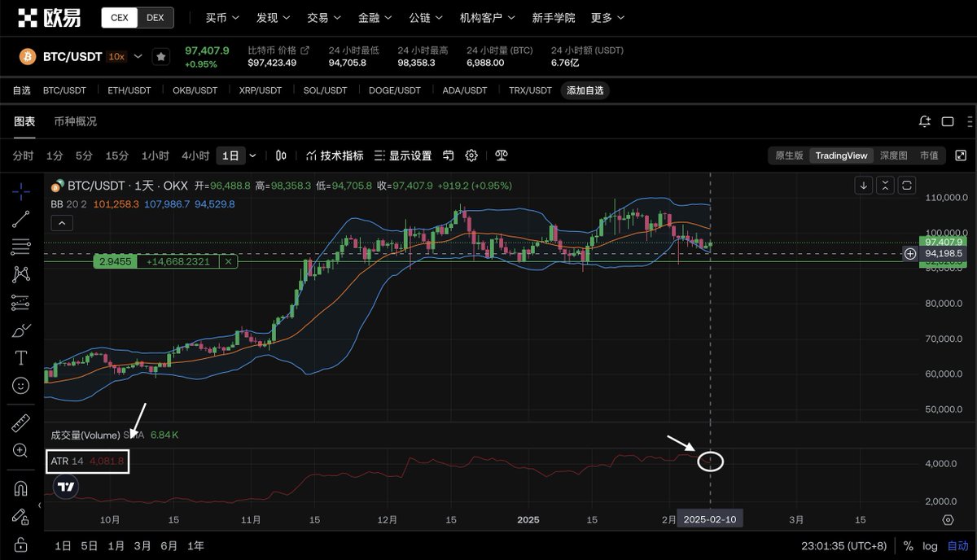Select the ETH/USDT pair tab
The width and height of the screenshot is (977, 560).
(x=129, y=90)
